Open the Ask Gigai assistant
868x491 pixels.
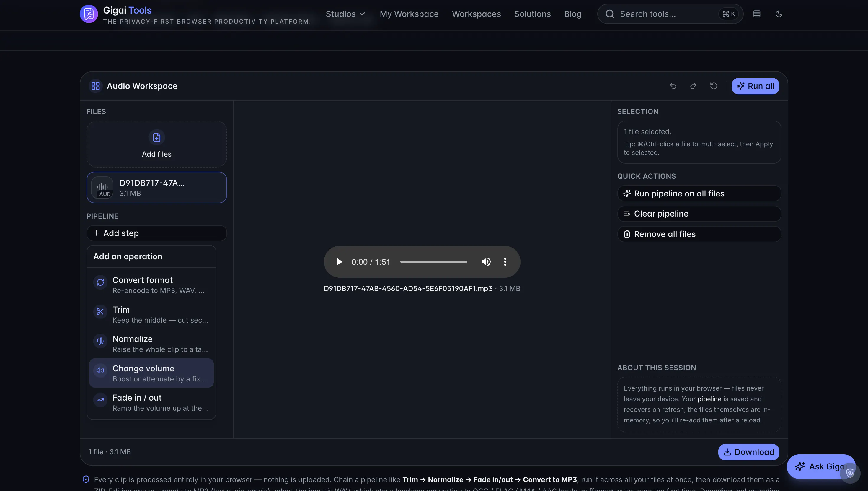[821, 467]
